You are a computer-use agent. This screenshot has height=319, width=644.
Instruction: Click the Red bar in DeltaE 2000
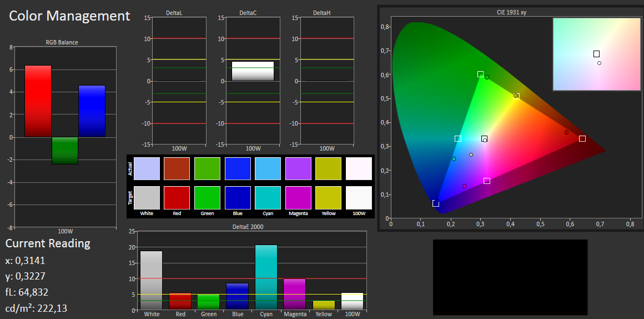point(180,301)
